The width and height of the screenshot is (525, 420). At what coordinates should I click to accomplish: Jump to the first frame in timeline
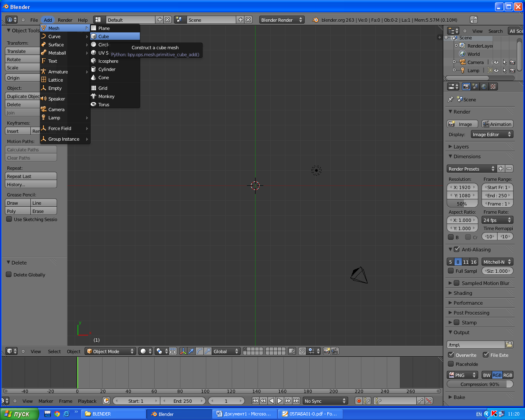(255, 401)
